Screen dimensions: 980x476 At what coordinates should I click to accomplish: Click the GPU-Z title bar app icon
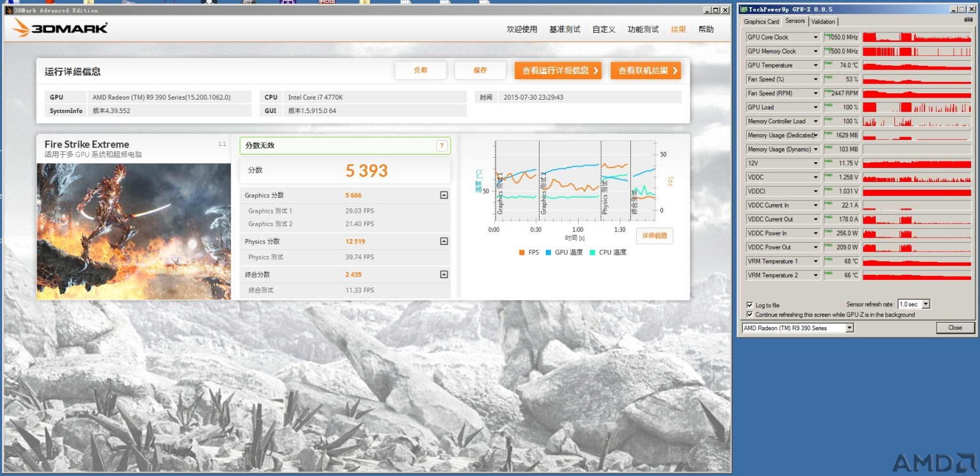point(743,10)
